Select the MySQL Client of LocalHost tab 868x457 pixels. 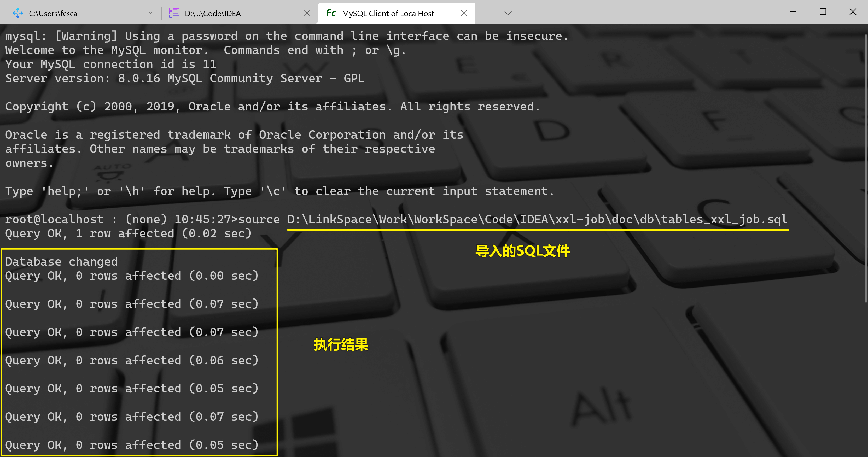point(388,14)
